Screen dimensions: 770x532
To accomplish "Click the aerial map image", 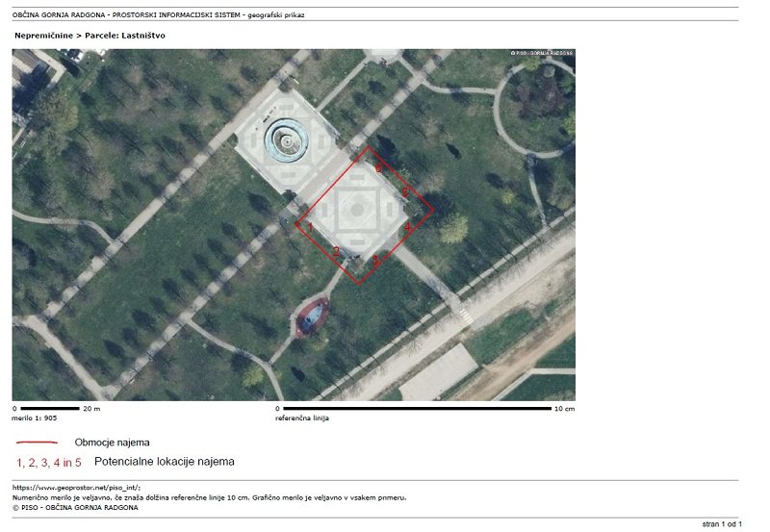I will click(294, 225).
